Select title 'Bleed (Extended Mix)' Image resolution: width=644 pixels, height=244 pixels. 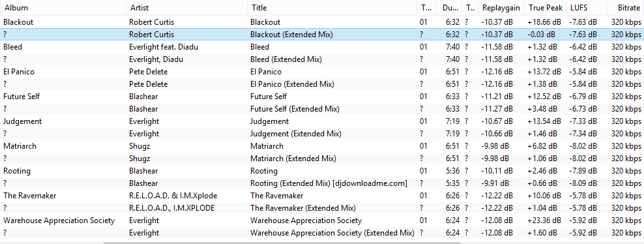tap(286, 59)
